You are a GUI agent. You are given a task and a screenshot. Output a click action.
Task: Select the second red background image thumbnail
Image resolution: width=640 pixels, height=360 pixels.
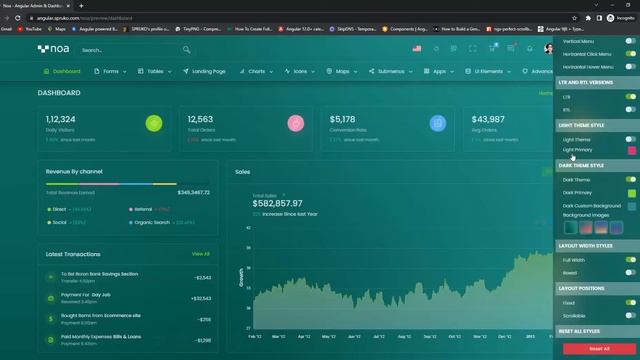(586, 227)
